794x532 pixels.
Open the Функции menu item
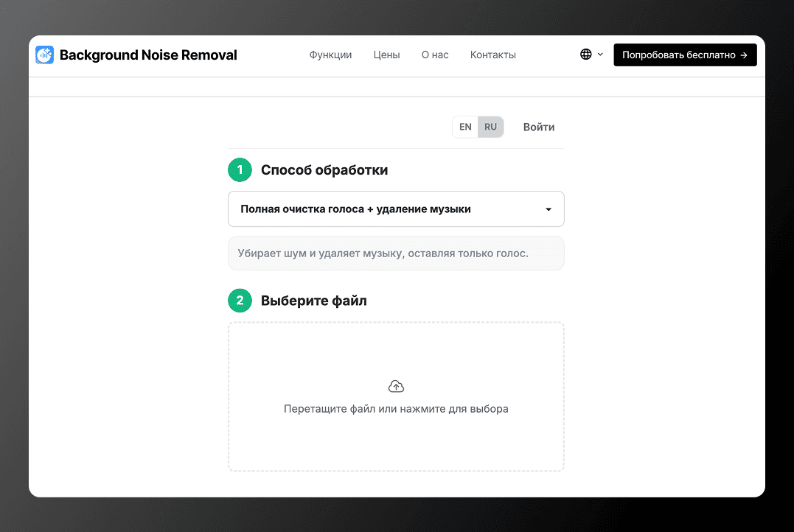[x=331, y=55]
